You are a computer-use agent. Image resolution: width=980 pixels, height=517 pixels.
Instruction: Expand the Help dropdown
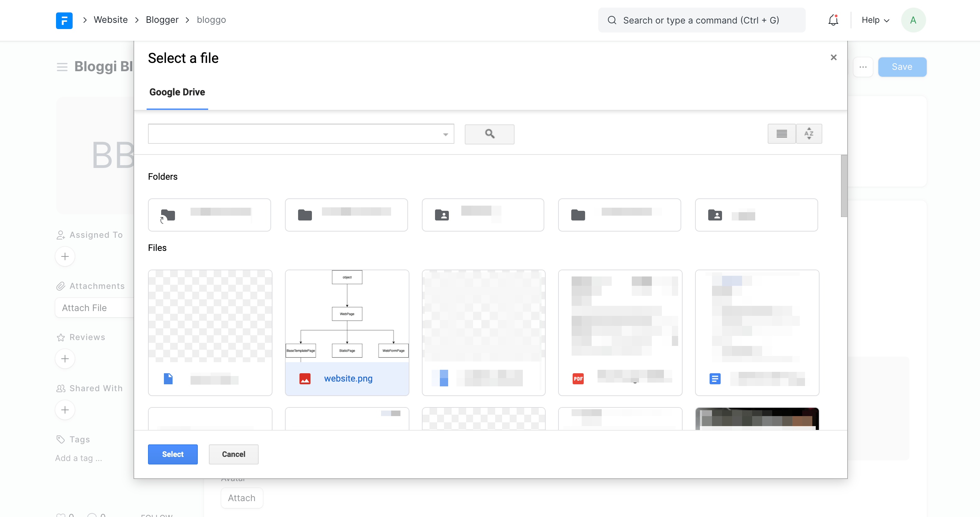(874, 20)
